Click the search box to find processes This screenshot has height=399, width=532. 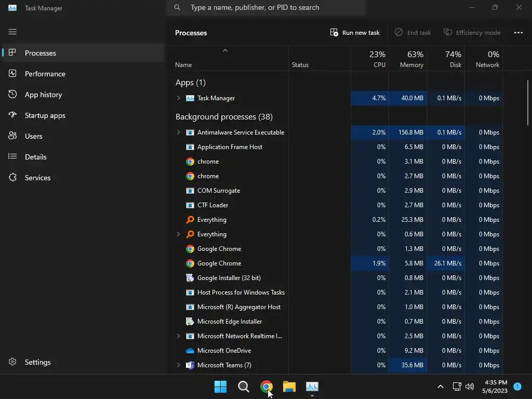click(266, 7)
